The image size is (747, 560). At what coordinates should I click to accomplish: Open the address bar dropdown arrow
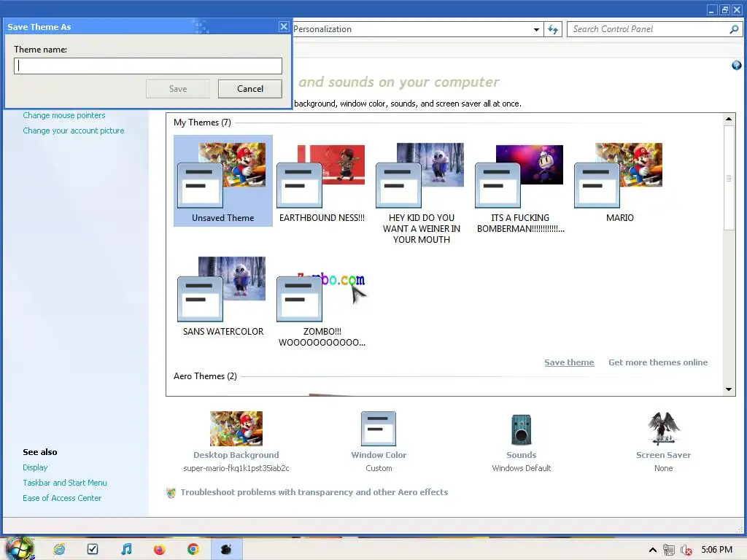[x=536, y=29]
